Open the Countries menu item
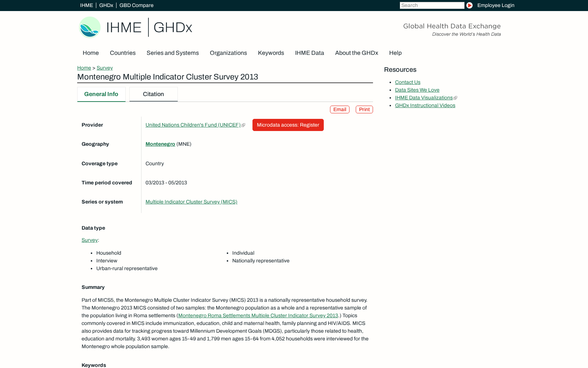 [123, 53]
